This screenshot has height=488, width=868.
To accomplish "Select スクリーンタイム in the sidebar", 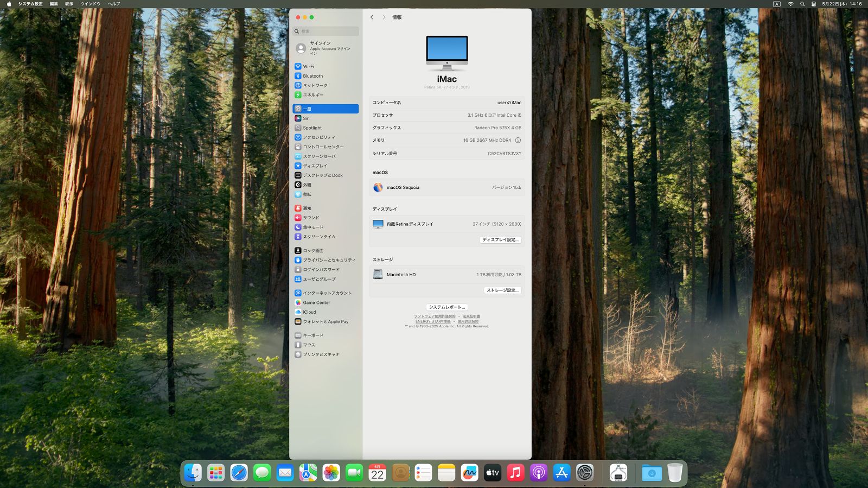I will click(325, 237).
